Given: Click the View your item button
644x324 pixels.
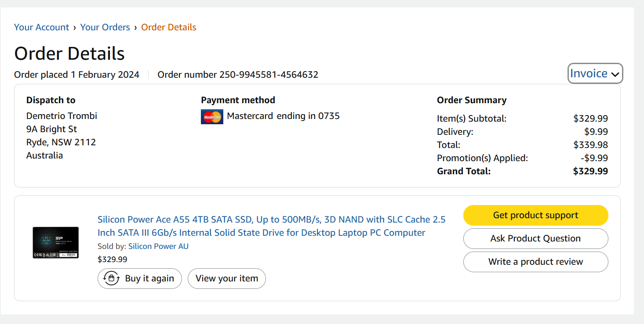Looking at the screenshot, I should pos(226,278).
